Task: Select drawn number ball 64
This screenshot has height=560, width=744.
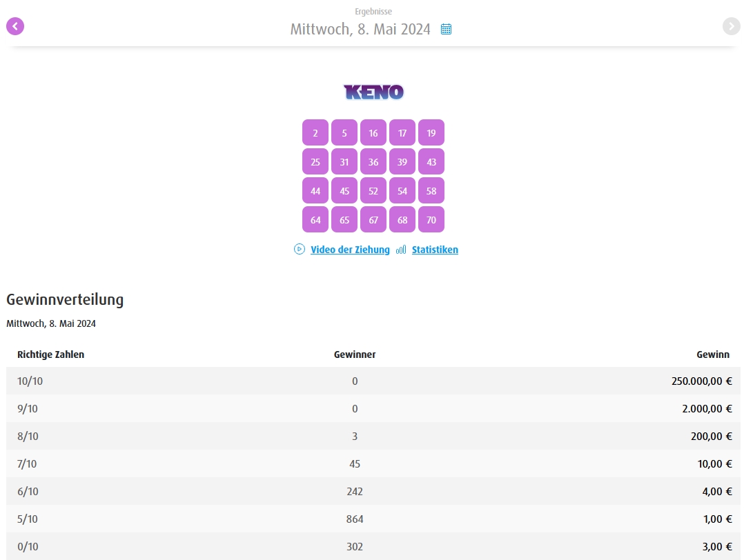Action: tap(315, 219)
